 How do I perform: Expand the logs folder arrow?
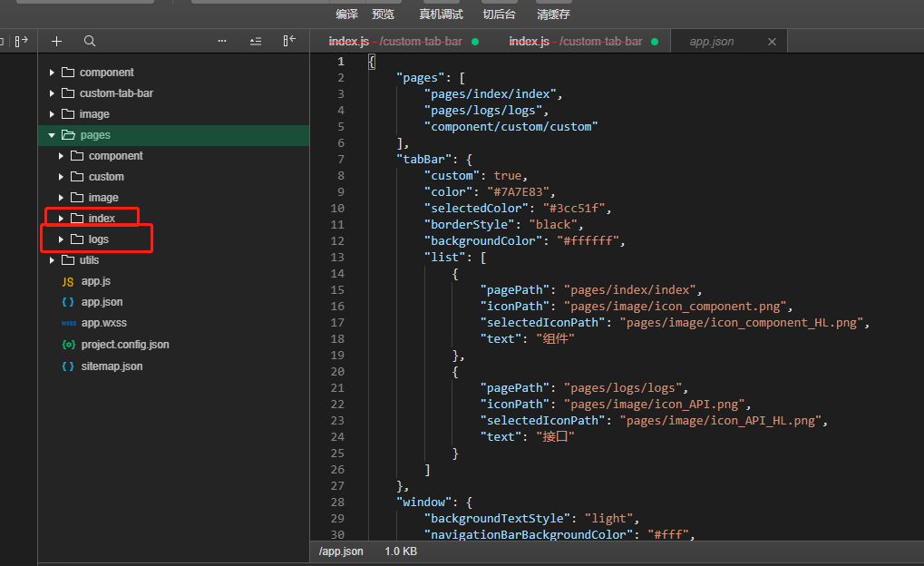click(61, 239)
